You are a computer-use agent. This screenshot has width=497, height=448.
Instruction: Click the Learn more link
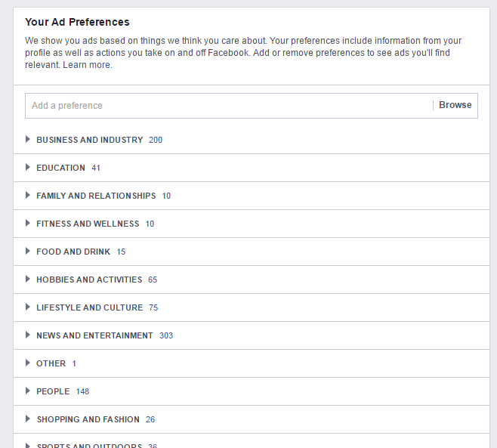[x=88, y=65]
